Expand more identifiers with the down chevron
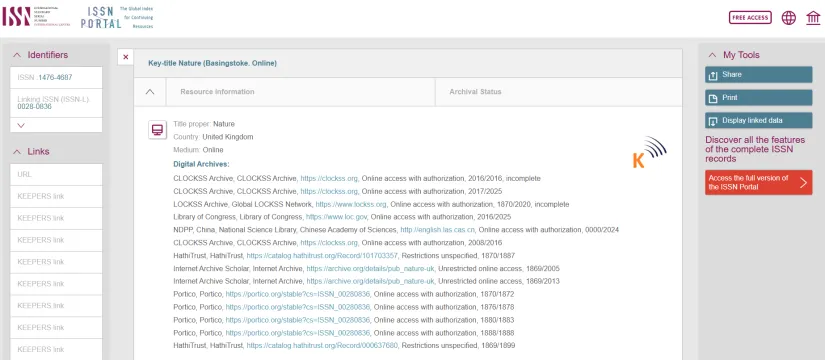Screen dimensions: 825x360 click(x=21, y=125)
